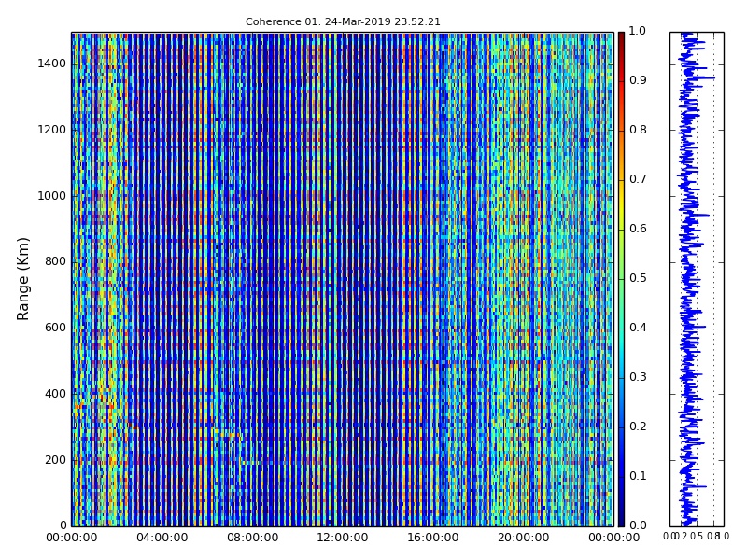Click the 400 range tick label

(x=55, y=394)
